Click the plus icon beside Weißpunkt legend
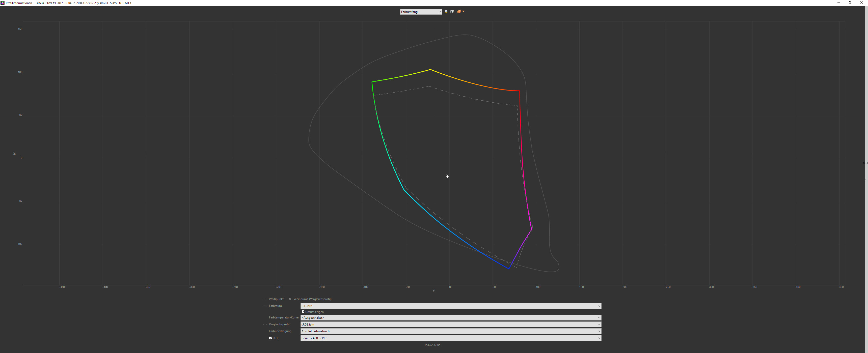Screen dimensions: 868x353 (265, 299)
